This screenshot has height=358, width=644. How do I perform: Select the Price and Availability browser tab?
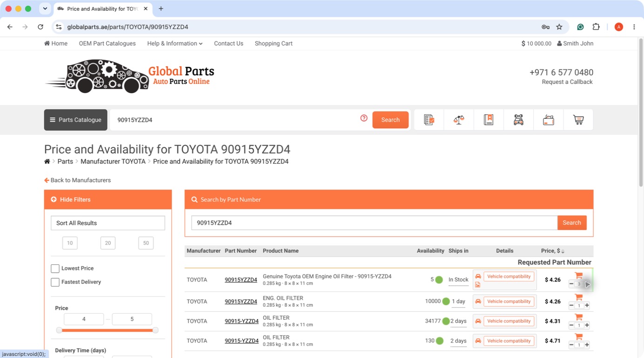102,9
